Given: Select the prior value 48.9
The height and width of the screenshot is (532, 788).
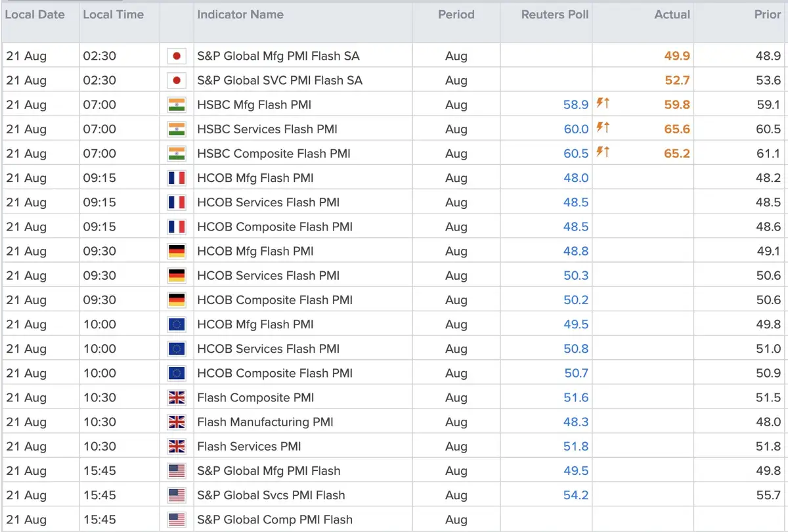Looking at the screenshot, I should tap(768, 56).
